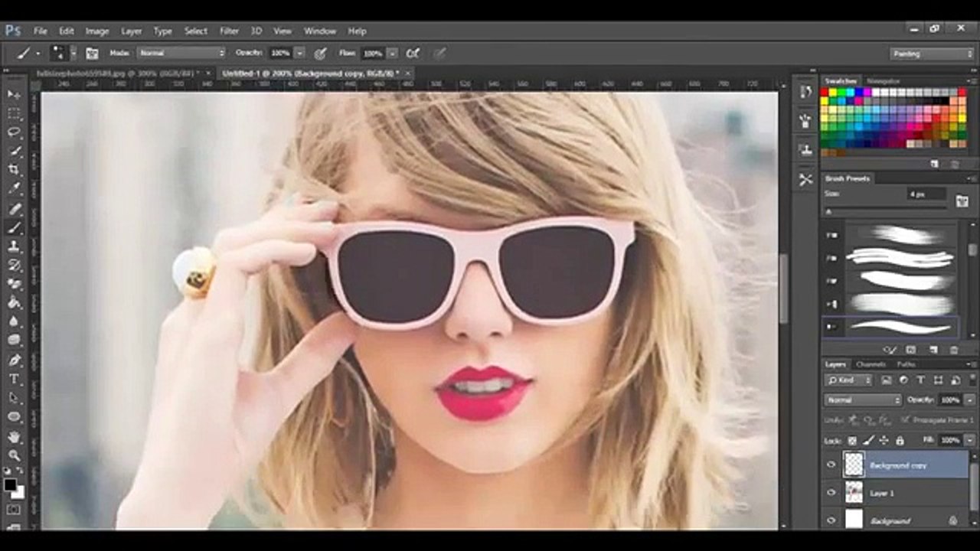The width and height of the screenshot is (980, 551).
Task: Click the brush Size value field
Action: 927,194
